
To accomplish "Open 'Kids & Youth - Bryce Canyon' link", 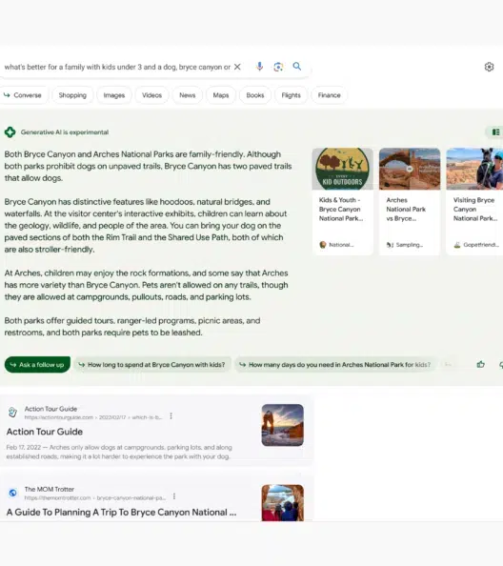I will [341, 209].
